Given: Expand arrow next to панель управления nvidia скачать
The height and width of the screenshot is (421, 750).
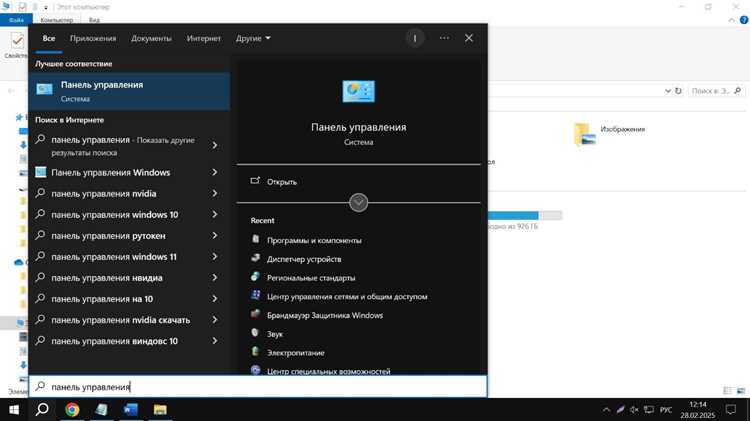Looking at the screenshot, I should pyautogui.click(x=215, y=320).
